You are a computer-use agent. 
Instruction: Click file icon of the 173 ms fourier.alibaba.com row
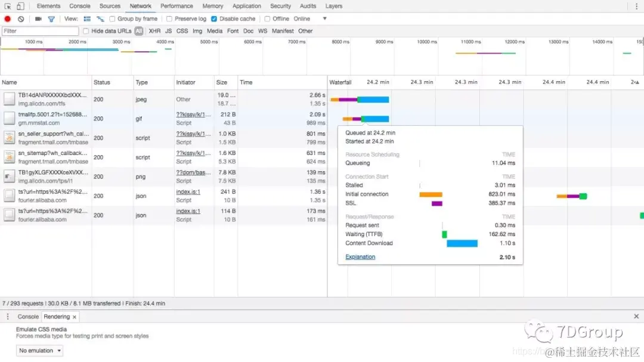click(9, 215)
